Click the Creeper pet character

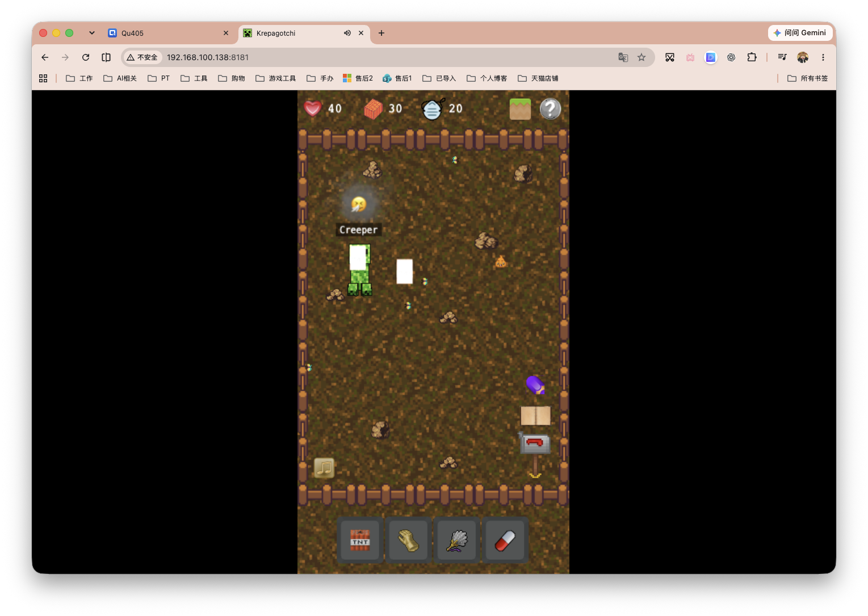pos(360,270)
